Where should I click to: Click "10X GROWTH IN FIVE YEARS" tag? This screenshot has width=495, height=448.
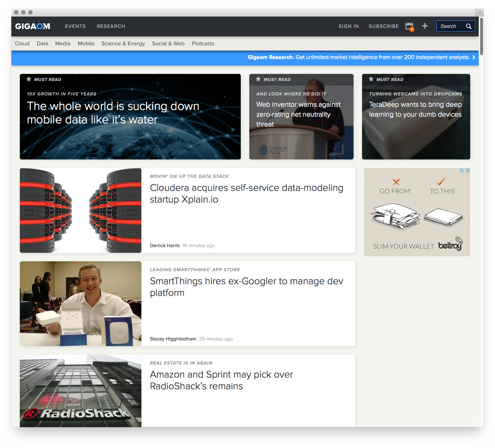62,94
